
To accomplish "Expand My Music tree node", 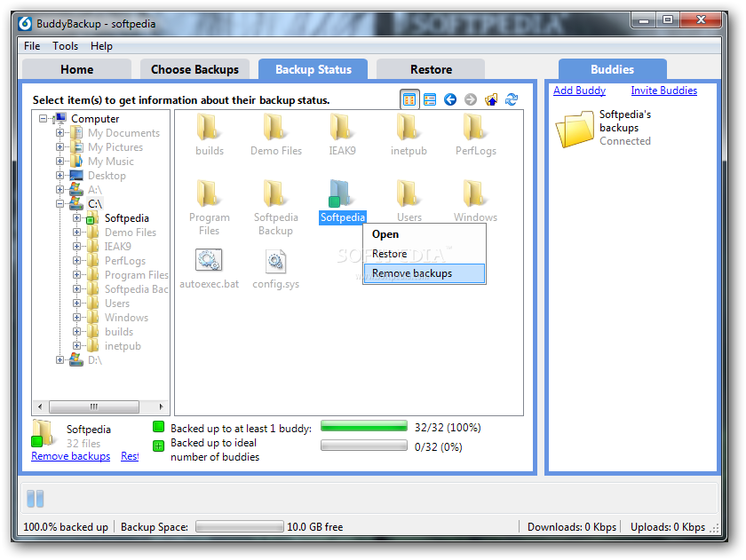I will click(x=60, y=162).
